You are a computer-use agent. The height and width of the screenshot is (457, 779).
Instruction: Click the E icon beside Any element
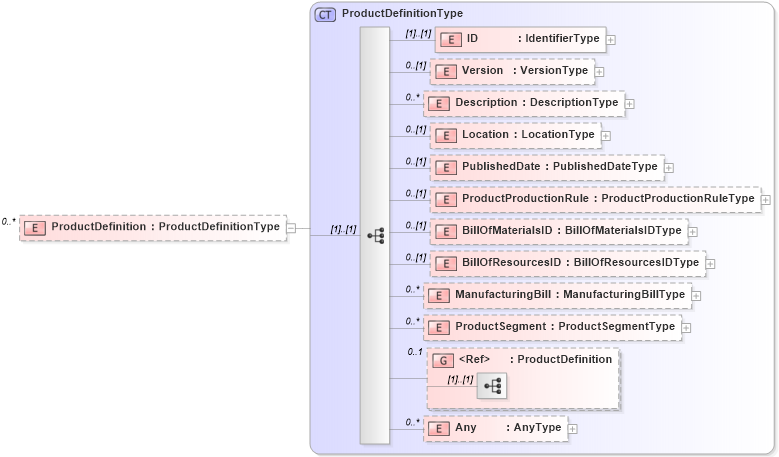439,429
